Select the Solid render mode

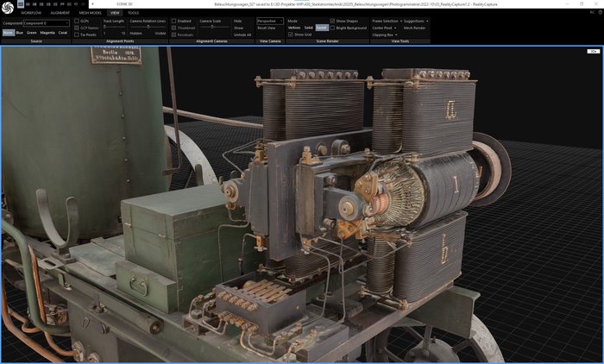click(308, 28)
